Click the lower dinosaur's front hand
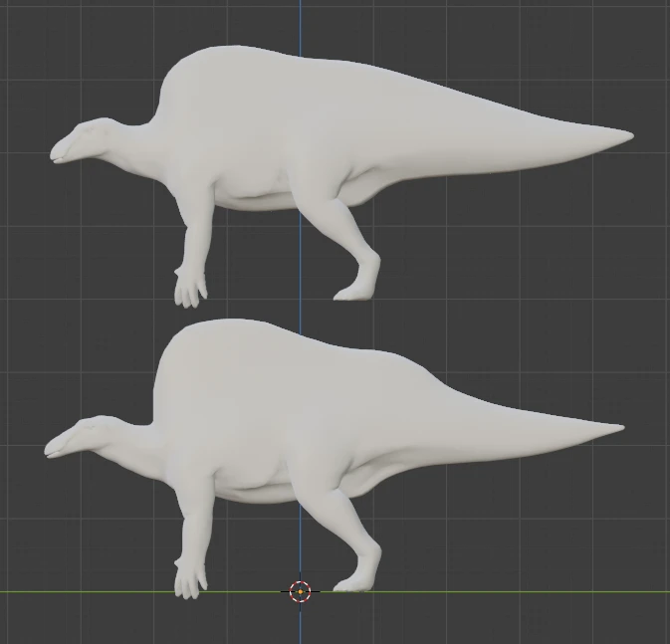Viewport: 670px width, 644px height. tap(190, 579)
